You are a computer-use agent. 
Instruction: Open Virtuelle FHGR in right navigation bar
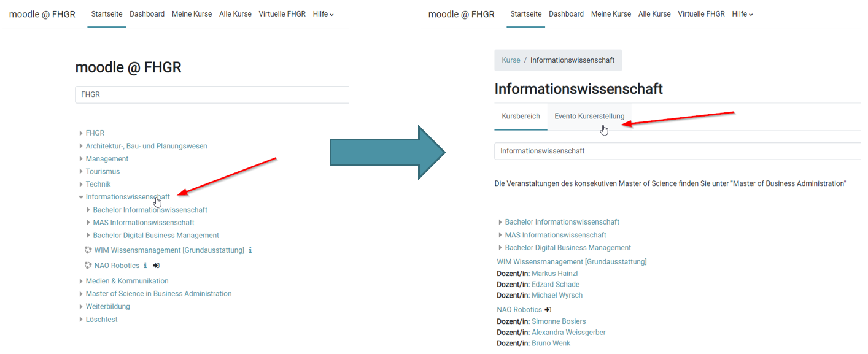pyautogui.click(x=701, y=14)
